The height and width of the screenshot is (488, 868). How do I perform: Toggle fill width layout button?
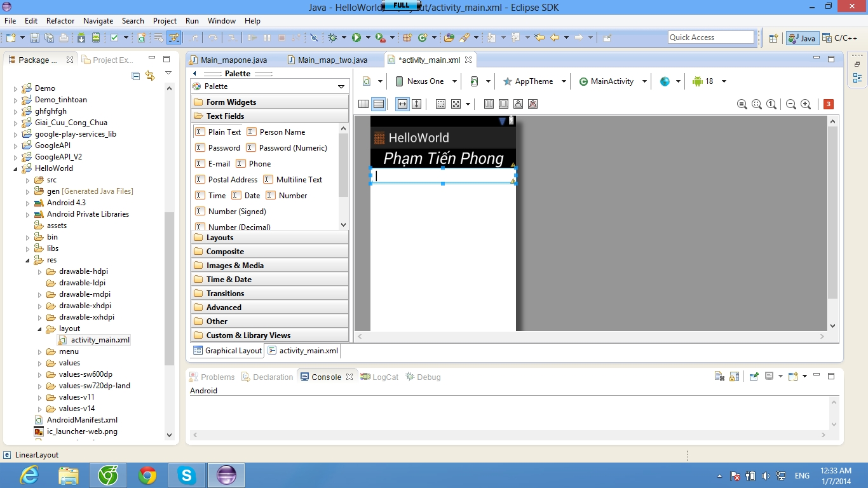click(402, 104)
